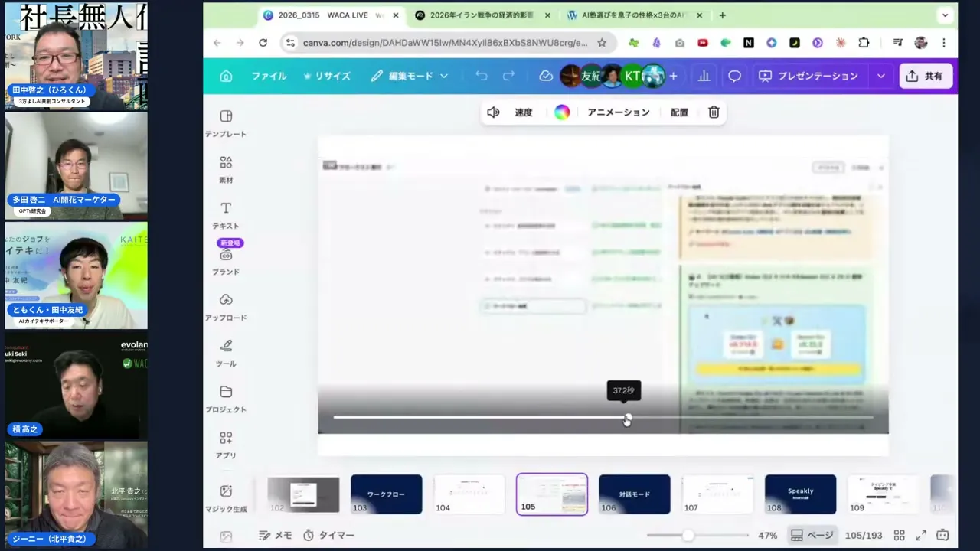The width and height of the screenshot is (980, 551).
Task: Select the ワークフロー slide thumbnail 103
Action: (x=386, y=494)
